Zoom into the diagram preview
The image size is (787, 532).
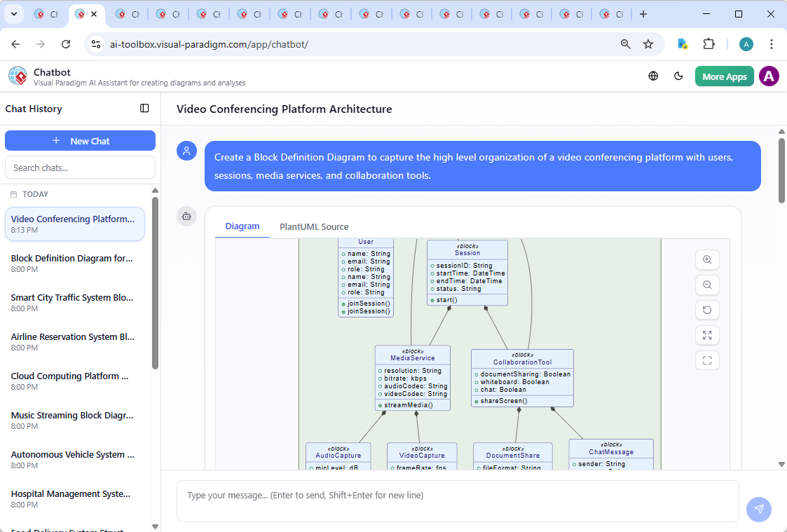click(707, 259)
